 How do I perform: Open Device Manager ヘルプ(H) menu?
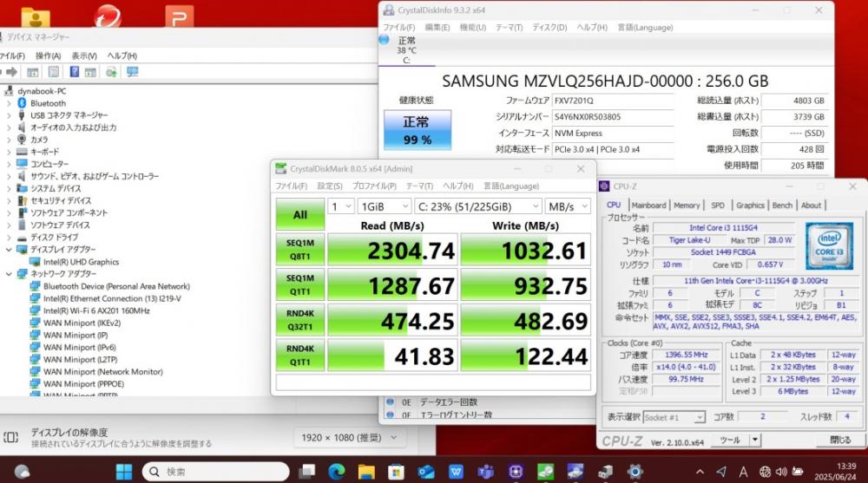click(122, 55)
